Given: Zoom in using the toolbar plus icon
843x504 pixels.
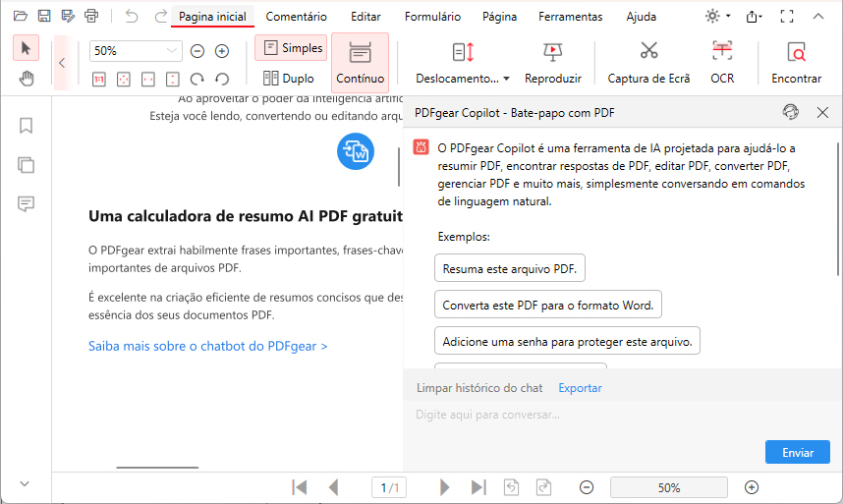Looking at the screenshot, I should click(222, 51).
